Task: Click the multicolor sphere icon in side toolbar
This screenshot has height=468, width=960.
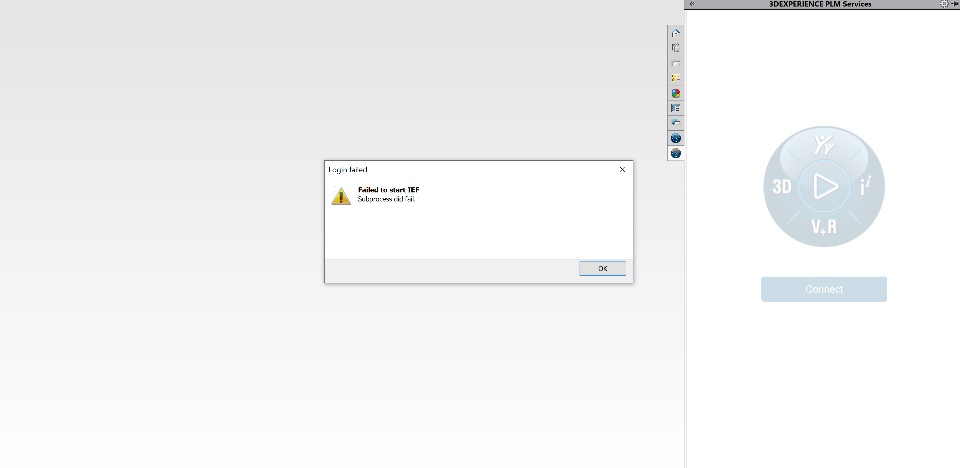Action: pos(675,93)
